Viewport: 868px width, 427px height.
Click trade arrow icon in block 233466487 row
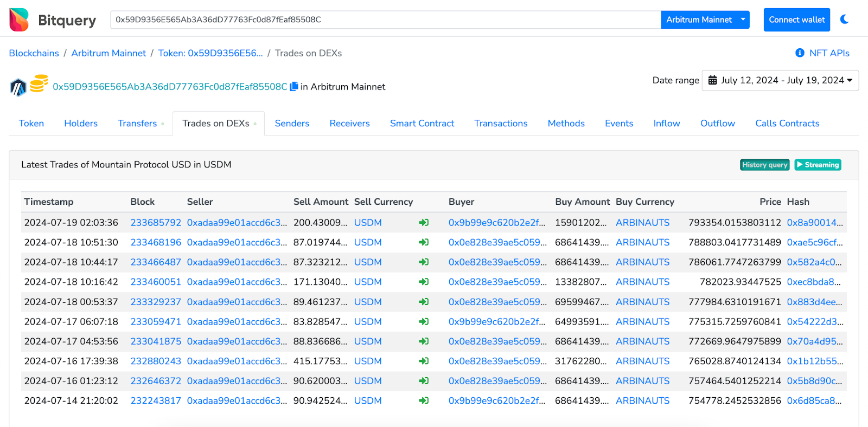click(424, 262)
